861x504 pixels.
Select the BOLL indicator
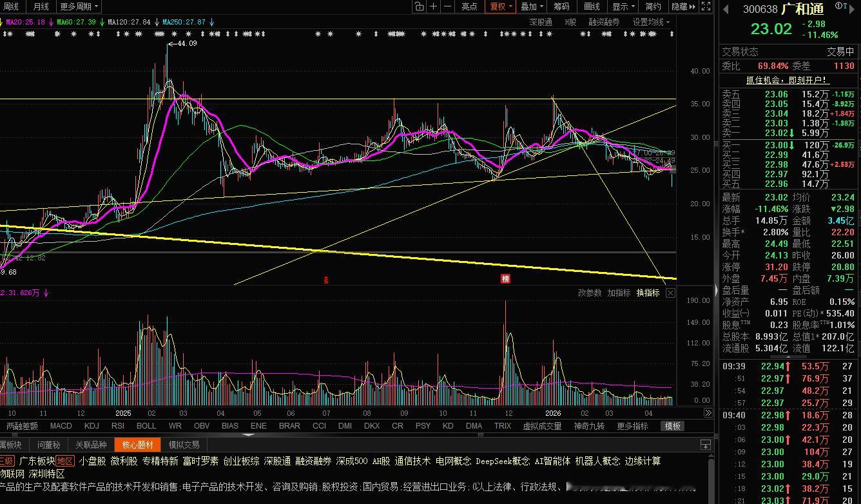tap(146, 426)
